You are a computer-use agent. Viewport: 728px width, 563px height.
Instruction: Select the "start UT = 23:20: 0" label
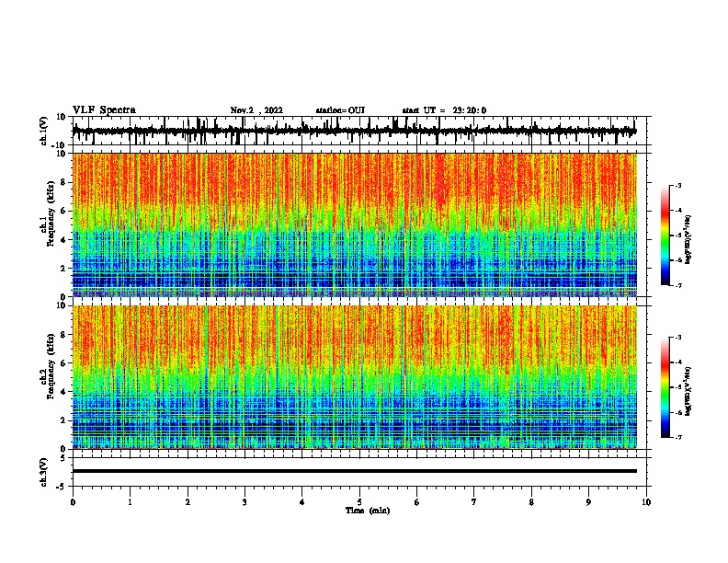point(444,110)
